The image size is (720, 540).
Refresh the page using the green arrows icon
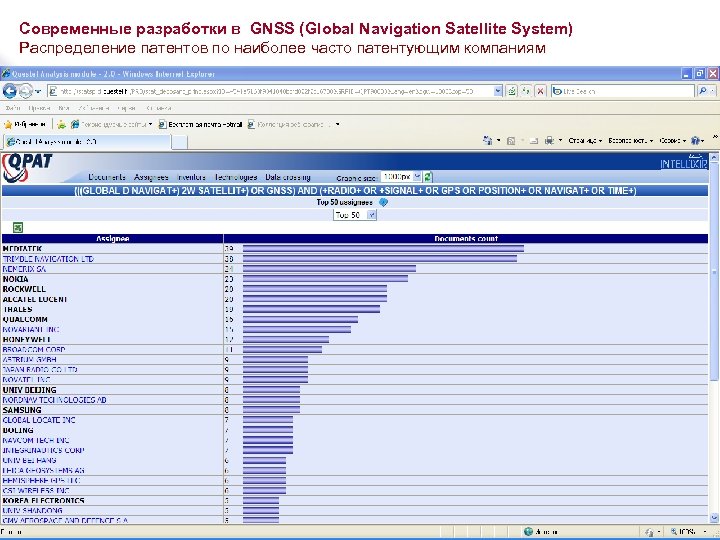[x=526, y=91]
